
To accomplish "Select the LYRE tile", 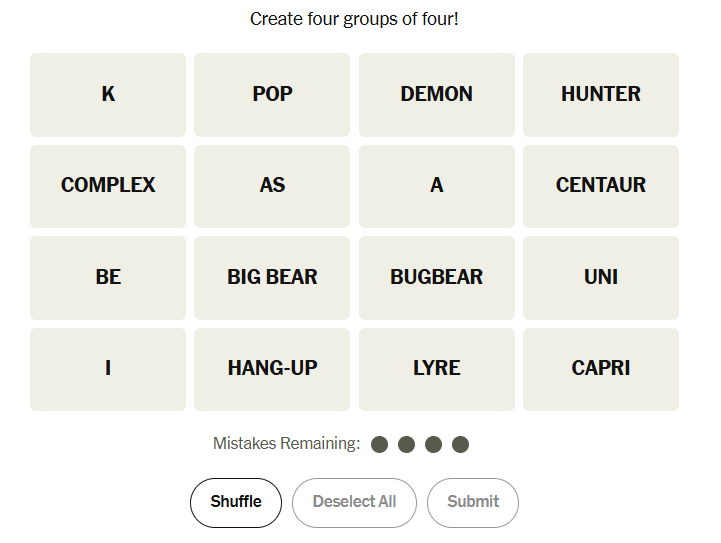I will [x=436, y=369].
